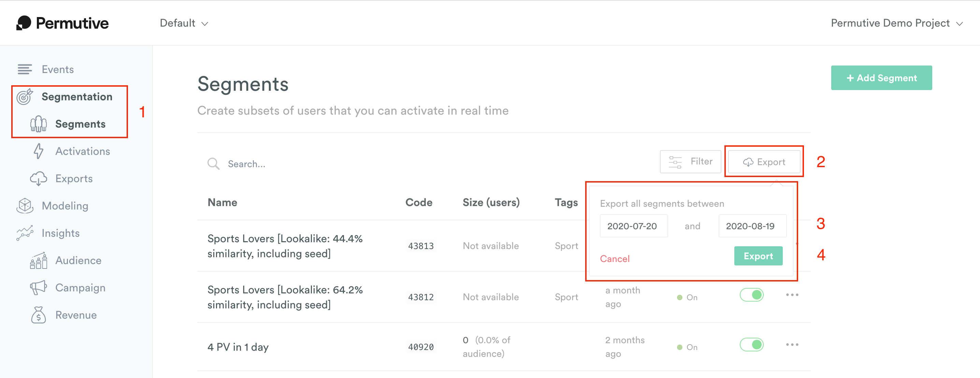Click the Campaign megaphone icon

point(39,288)
